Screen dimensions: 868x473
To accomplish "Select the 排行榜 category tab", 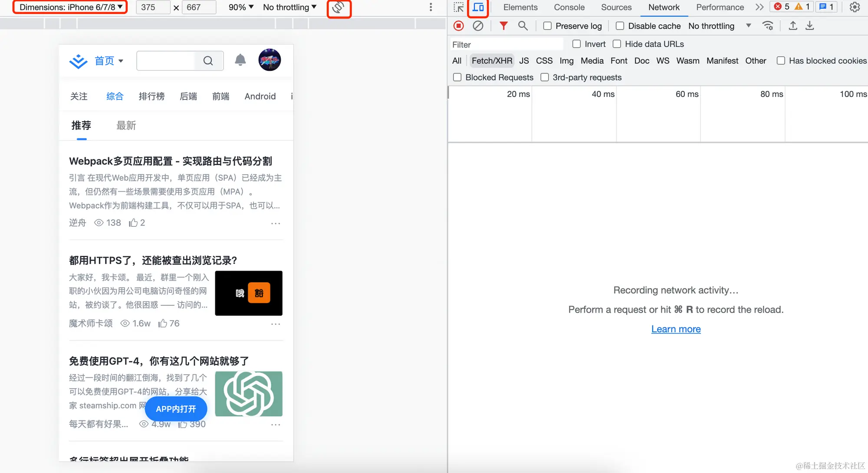I will (151, 96).
